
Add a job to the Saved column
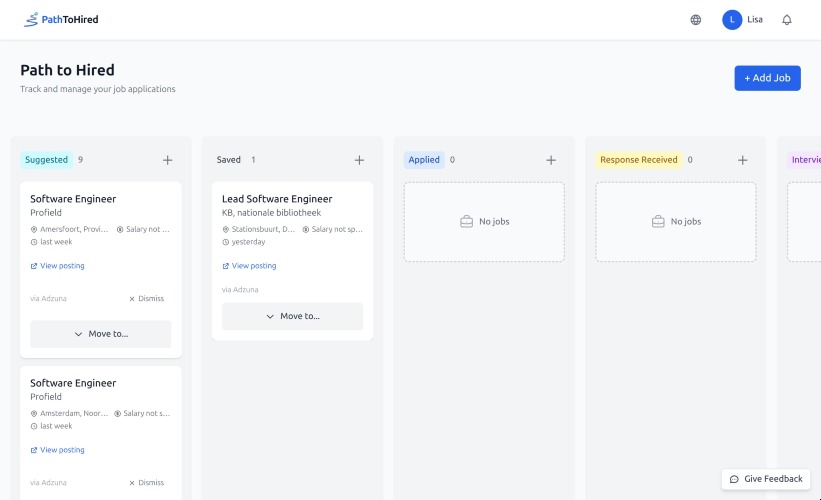(359, 160)
